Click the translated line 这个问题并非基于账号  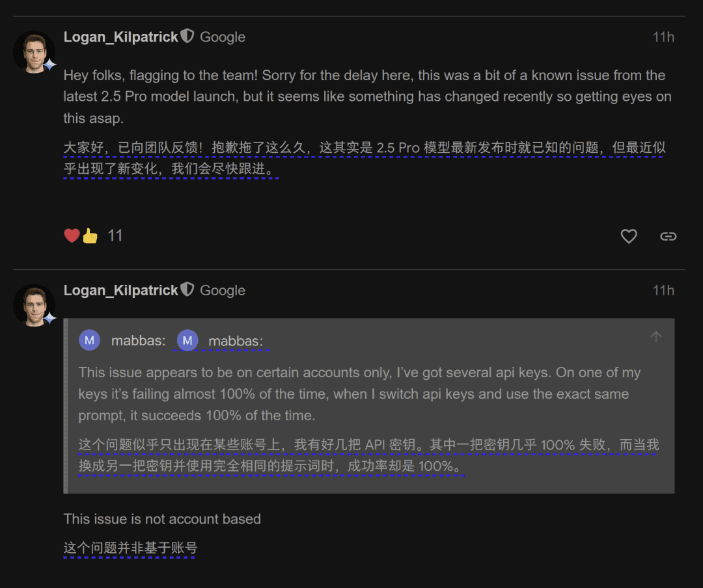coord(130,548)
